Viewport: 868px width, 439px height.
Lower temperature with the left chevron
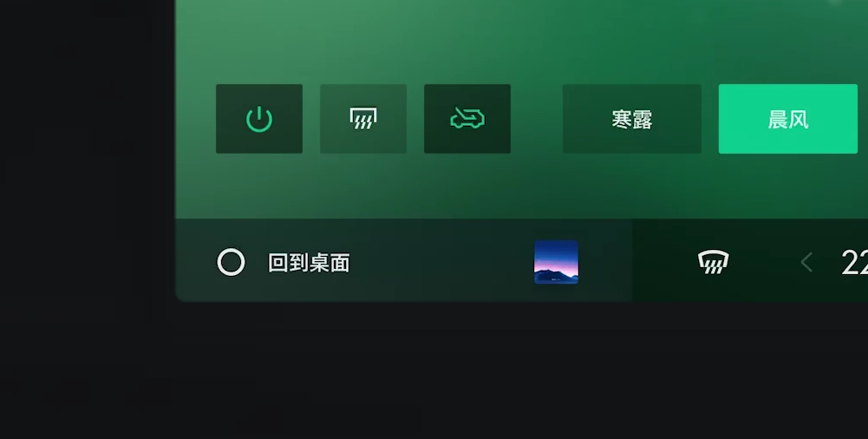coord(807,262)
